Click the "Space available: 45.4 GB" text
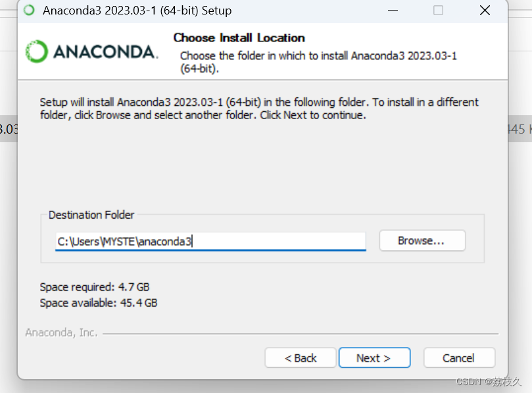 pyautogui.click(x=99, y=303)
